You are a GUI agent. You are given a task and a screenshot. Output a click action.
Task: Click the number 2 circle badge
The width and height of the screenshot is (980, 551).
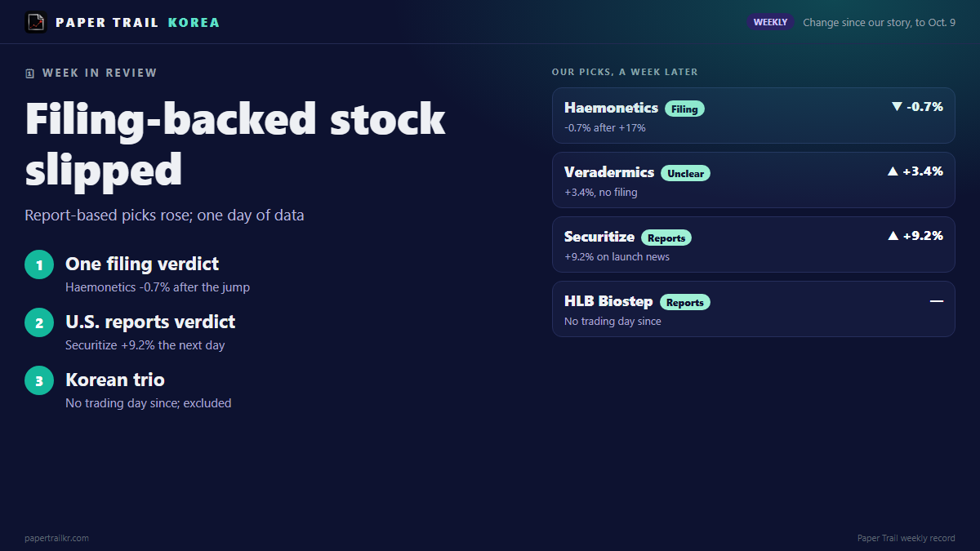(39, 322)
